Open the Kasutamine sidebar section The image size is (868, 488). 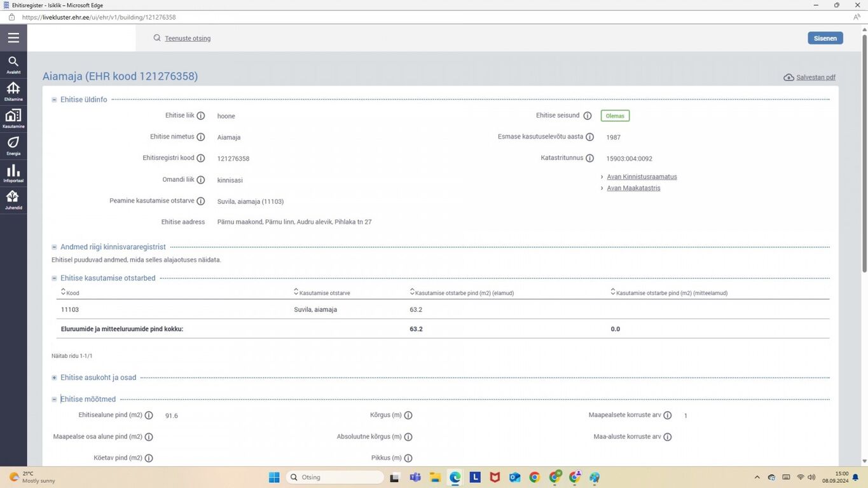tap(13, 119)
